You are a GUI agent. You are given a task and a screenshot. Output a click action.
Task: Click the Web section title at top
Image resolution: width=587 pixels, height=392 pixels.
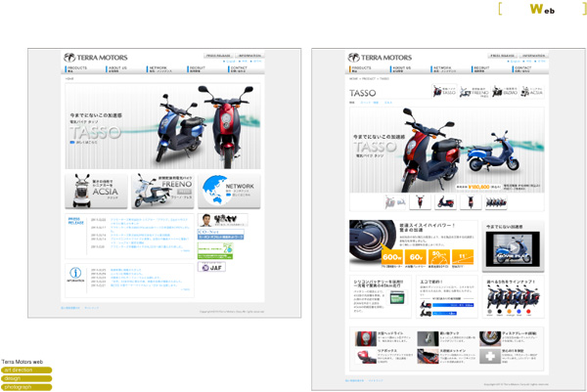[x=542, y=9]
